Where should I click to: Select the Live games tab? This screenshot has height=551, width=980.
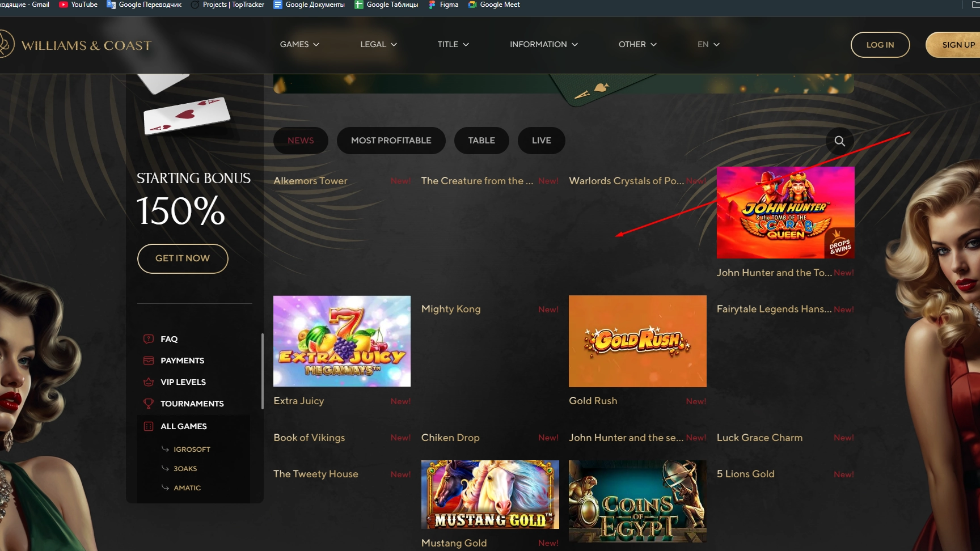(x=541, y=141)
